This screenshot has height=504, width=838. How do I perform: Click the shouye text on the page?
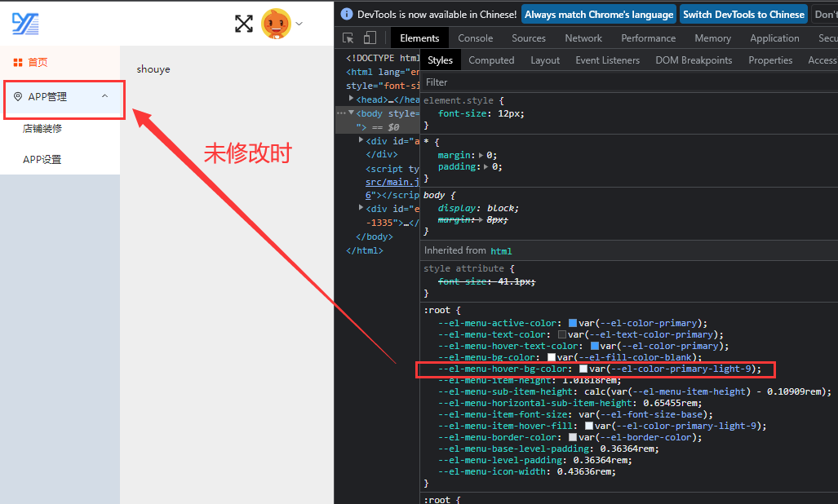153,69
